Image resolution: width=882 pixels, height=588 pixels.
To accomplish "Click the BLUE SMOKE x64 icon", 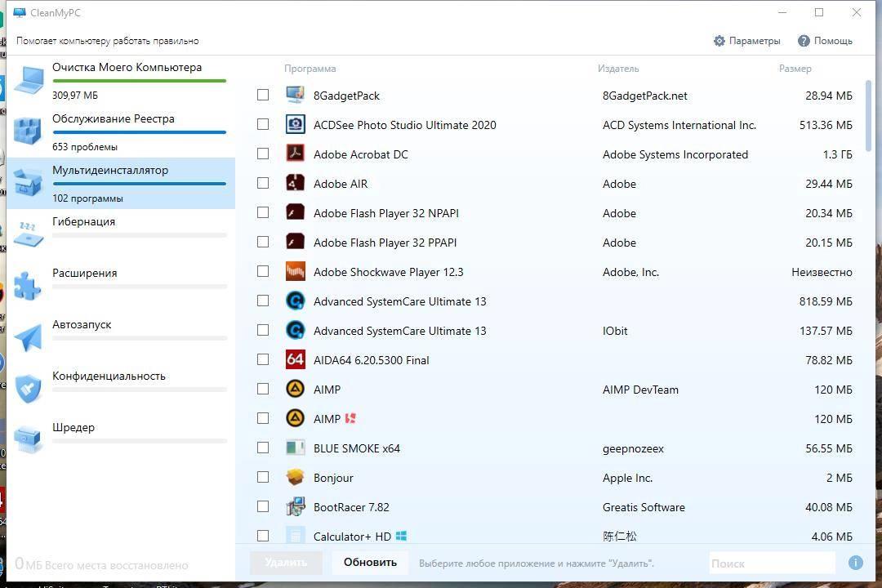I will [296, 448].
